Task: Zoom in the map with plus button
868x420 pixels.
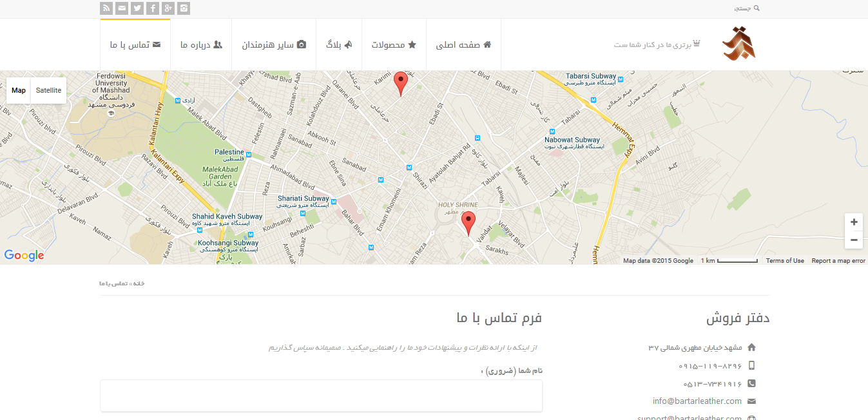Action: tap(854, 222)
